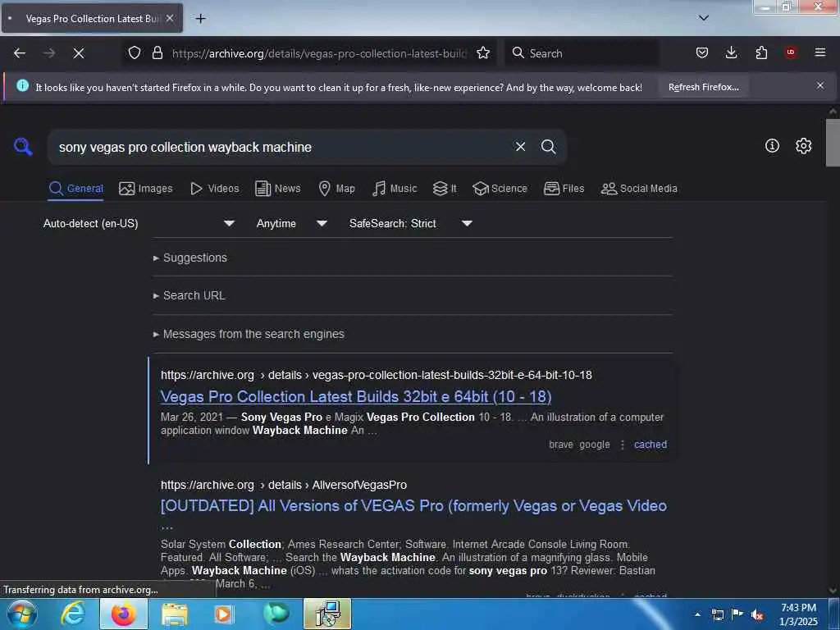Switch to the Map category
The height and width of the screenshot is (630, 840).
[336, 189]
